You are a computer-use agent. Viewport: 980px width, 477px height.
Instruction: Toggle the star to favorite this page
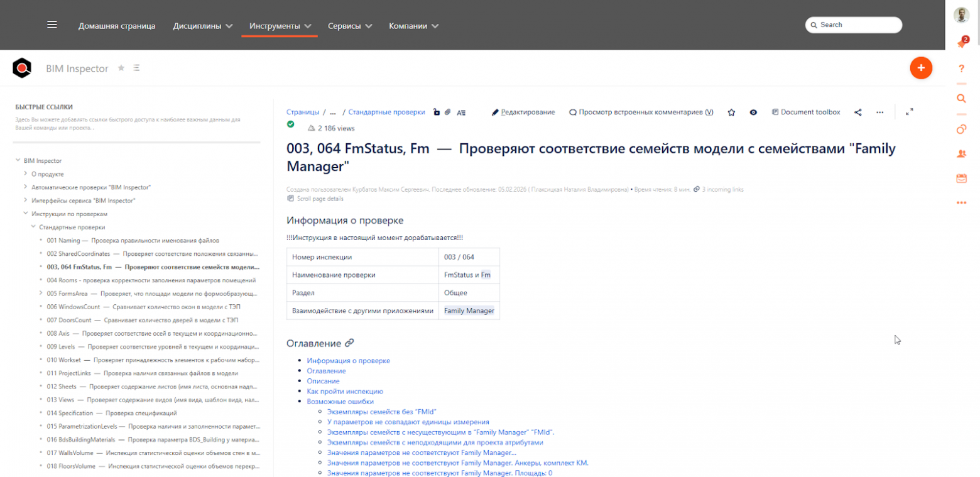point(731,112)
